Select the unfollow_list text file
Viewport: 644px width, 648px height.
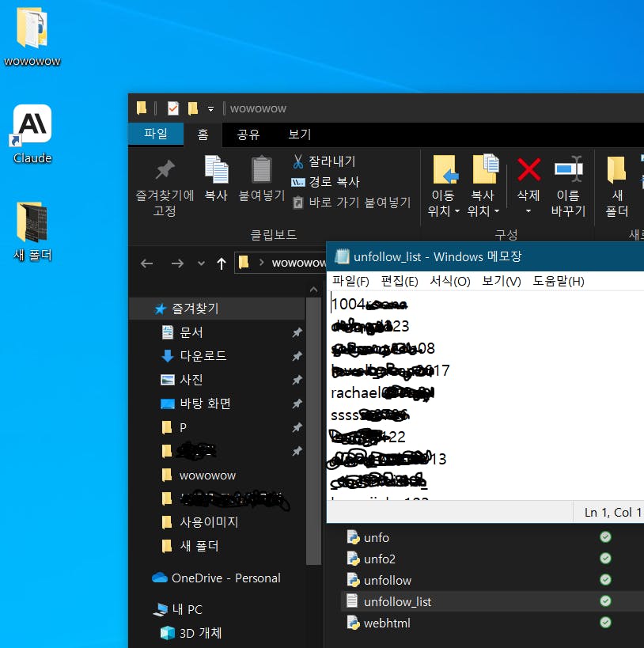click(x=389, y=601)
